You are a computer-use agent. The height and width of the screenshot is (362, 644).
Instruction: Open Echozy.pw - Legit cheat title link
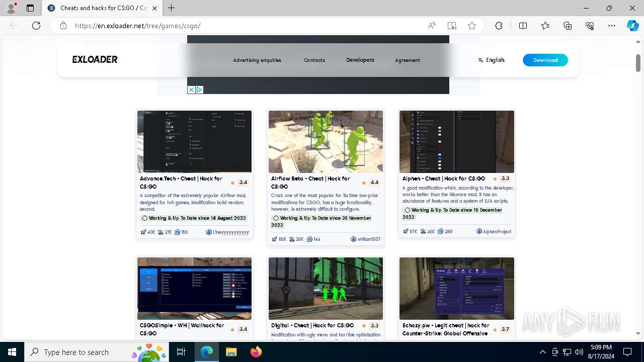(446, 329)
